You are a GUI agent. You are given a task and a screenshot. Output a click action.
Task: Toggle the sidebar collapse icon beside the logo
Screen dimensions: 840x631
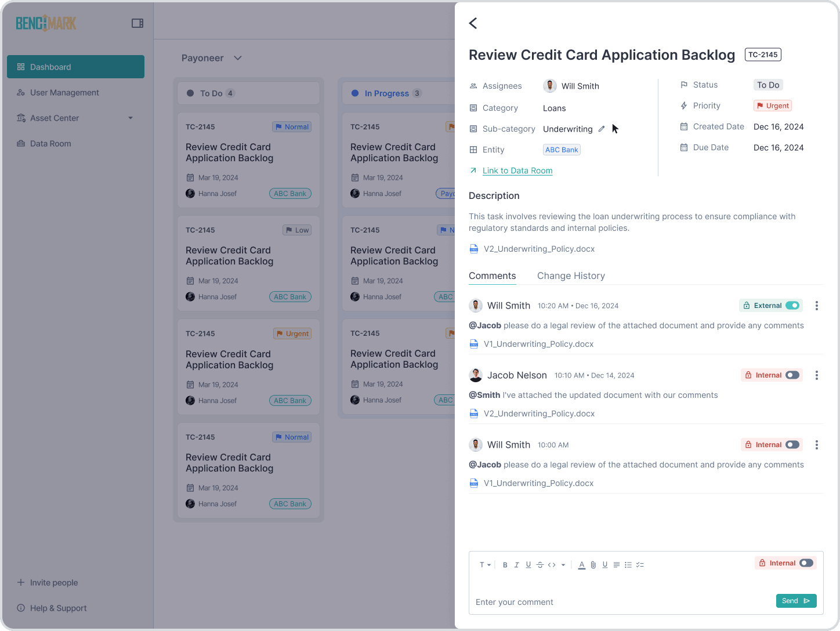137,23
